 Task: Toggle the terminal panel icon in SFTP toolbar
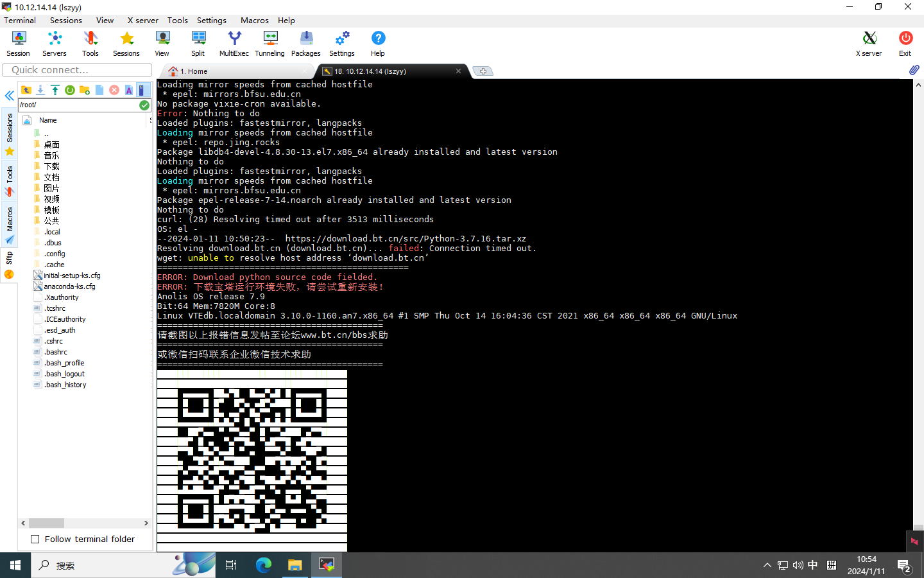click(x=142, y=90)
